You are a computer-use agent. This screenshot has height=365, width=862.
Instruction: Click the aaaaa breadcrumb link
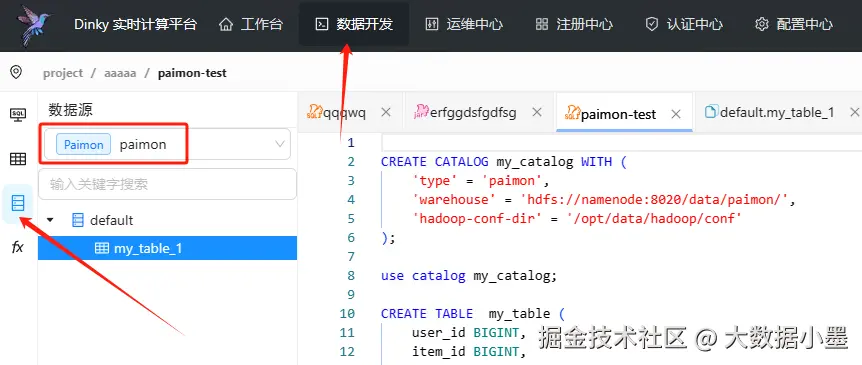pyautogui.click(x=120, y=73)
